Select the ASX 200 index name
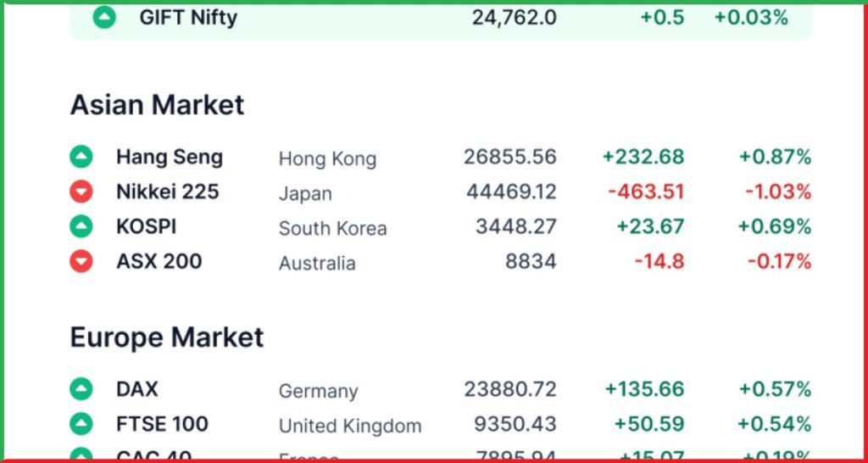The width and height of the screenshot is (868, 463). 159,261
